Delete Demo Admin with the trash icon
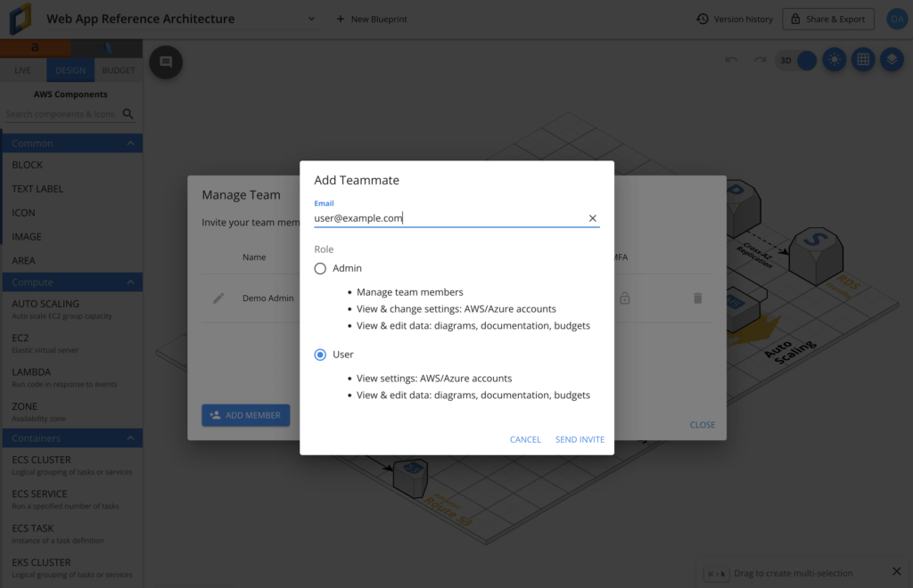Viewport: 913px width, 588px height. tap(698, 298)
